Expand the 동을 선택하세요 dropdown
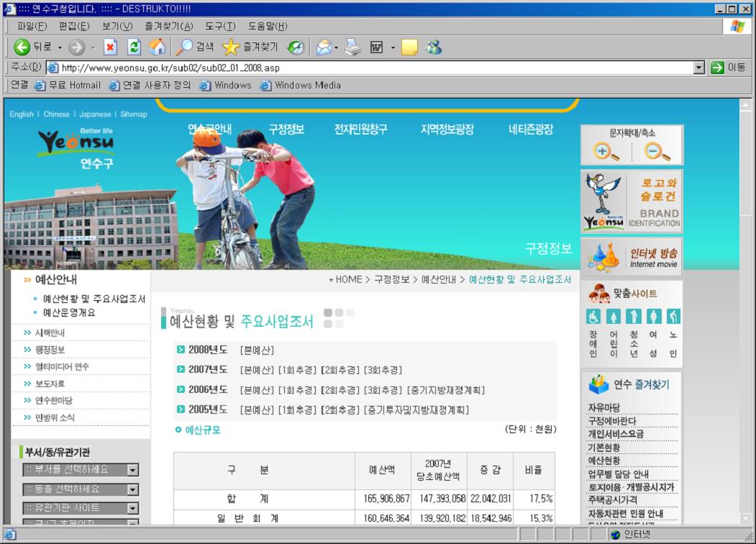 132,489
